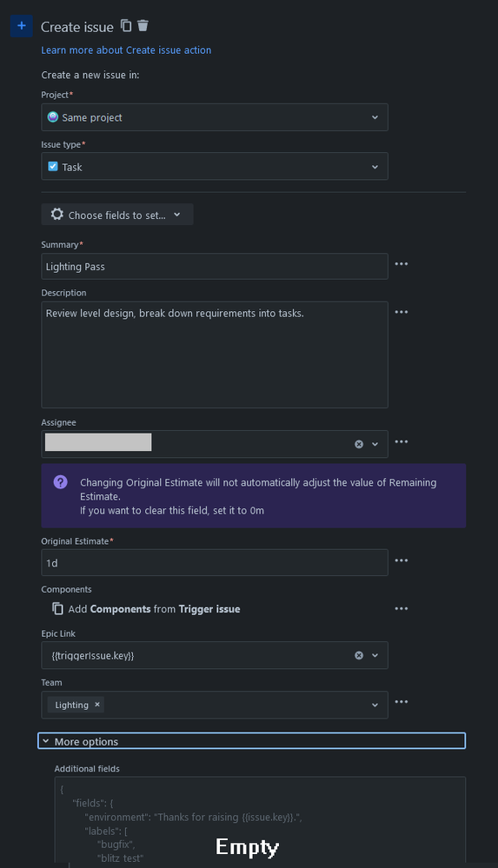Open the more options menu for Summary field
The image size is (498, 868).
point(401,264)
